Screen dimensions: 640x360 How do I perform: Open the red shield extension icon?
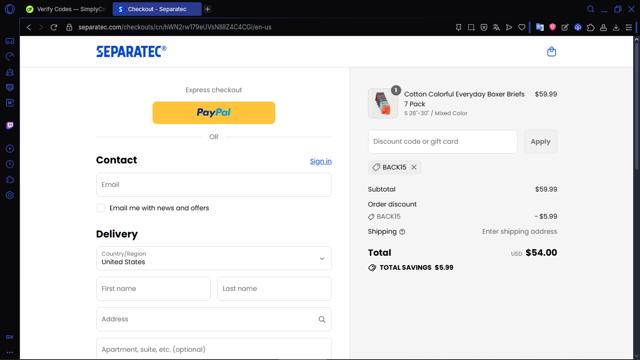pos(552,27)
